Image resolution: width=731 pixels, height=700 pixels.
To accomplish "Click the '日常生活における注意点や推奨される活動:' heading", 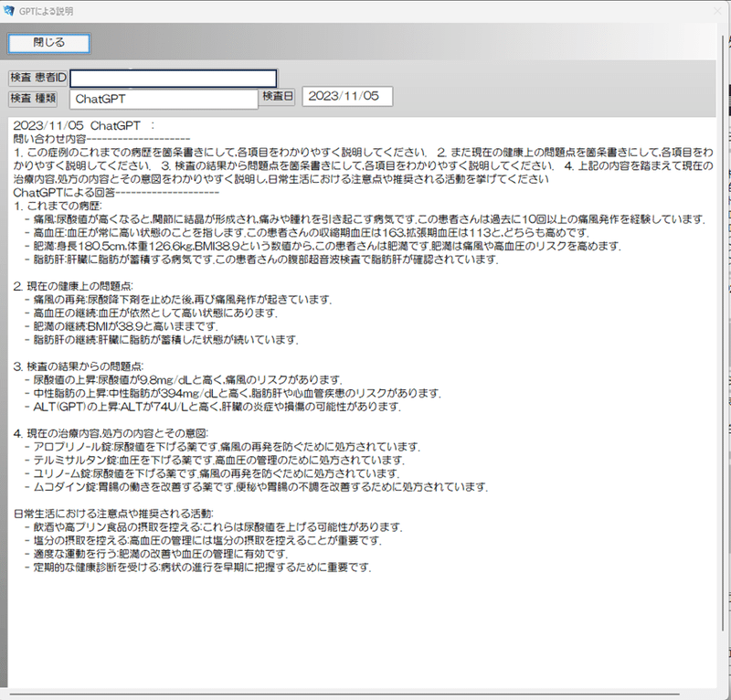I will tap(113, 514).
